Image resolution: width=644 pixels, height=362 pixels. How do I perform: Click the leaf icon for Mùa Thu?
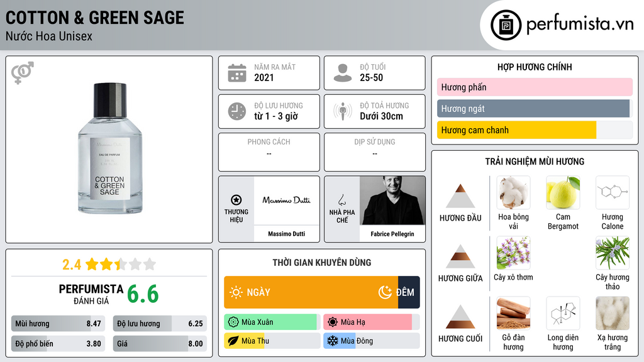[233, 341]
